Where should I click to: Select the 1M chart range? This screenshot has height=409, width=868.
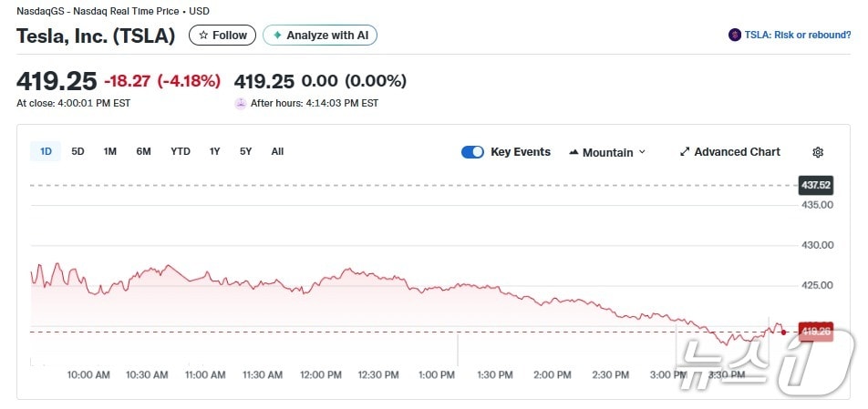(x=109, y=151)
